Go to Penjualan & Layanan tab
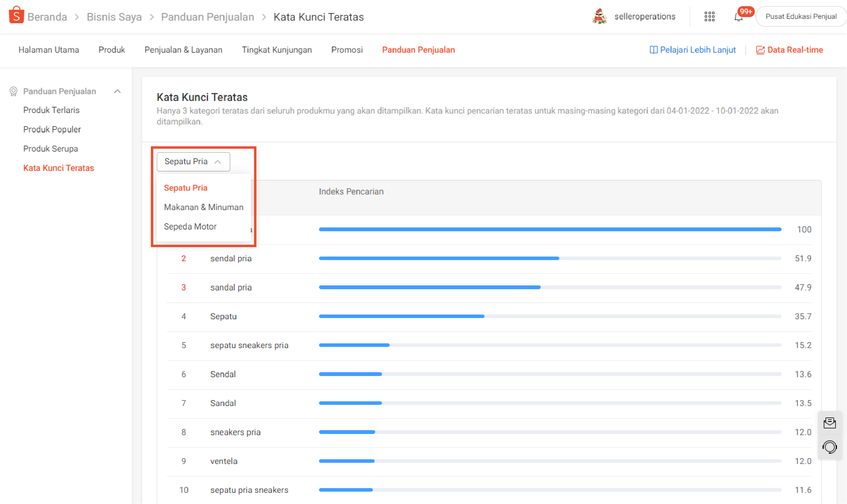Viewport: 847px width, 504px height. pos(183,50)
